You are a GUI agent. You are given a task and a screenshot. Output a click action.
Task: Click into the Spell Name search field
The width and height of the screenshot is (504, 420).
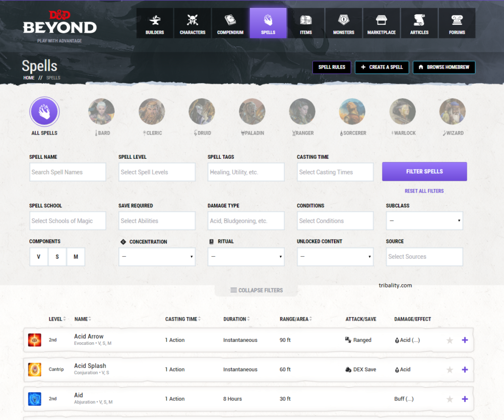[x=68, y=172]
